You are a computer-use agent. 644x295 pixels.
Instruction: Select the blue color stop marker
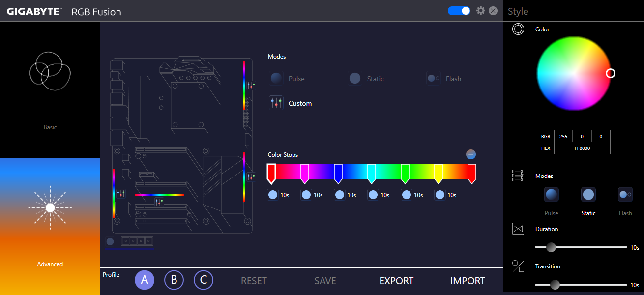point(338,173)
